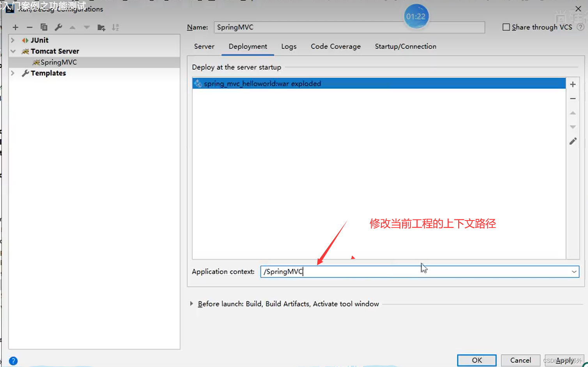Remove the selected deployment artifact
This screenshot has width=588, height=367.
point(573,99)
